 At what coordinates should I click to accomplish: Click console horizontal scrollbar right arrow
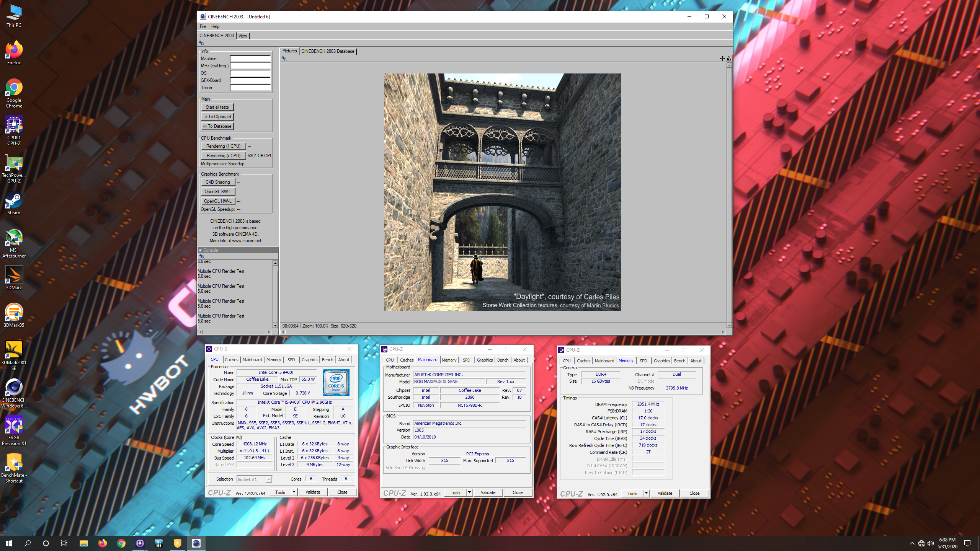[x=269, y=332]
